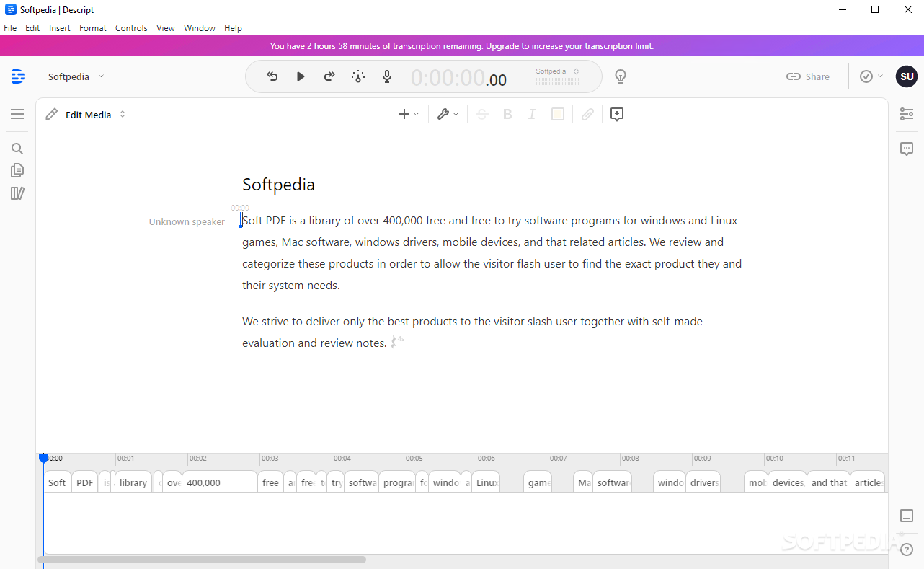
Task: Expand the chevron beside checkmark status
Action: coord(880,76)
